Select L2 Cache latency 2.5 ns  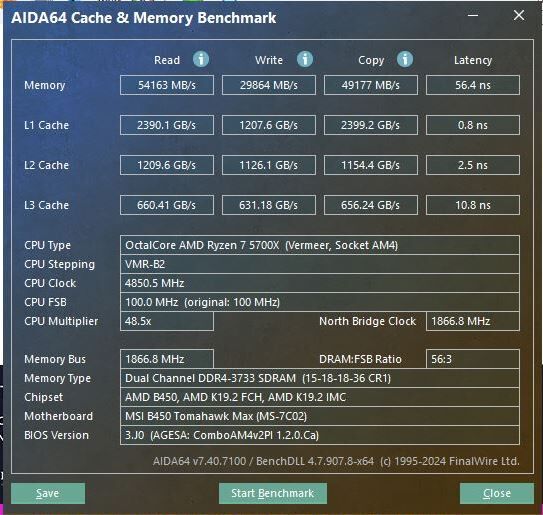473,165
